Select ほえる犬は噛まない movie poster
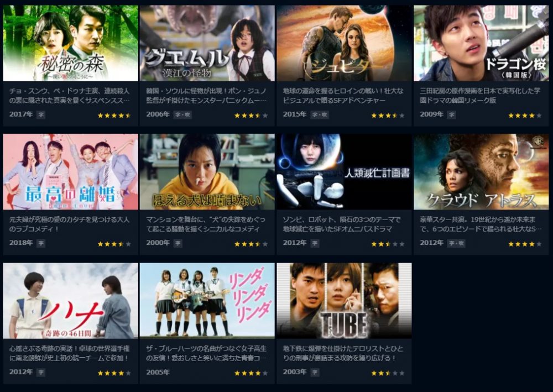This screenshot has width=553, height=392. click(x=207, y=172)
